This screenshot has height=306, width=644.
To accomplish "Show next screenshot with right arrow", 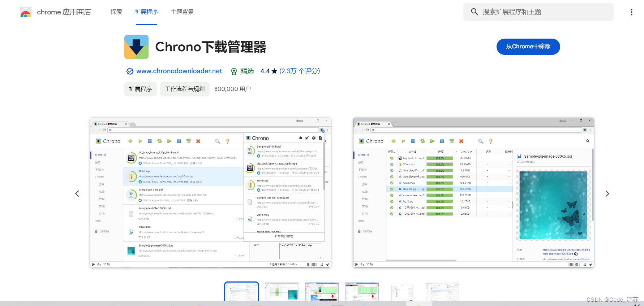I will click(x=607, y=194).
